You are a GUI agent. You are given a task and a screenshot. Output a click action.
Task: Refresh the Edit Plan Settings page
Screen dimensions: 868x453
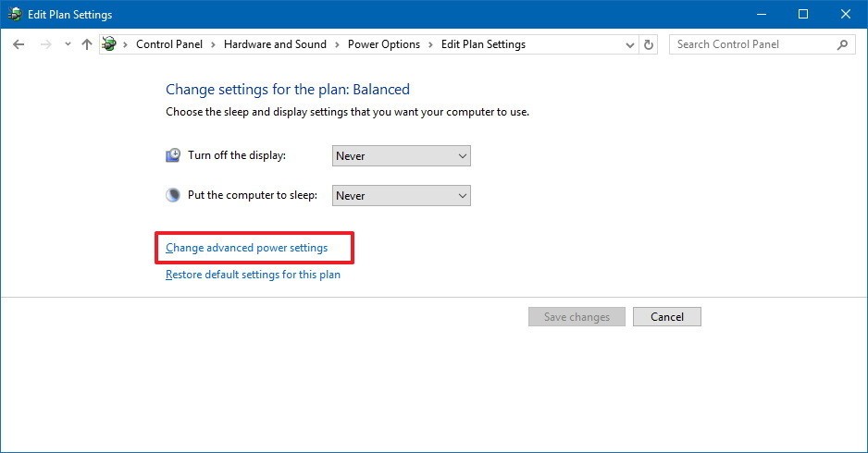(649, 44)
